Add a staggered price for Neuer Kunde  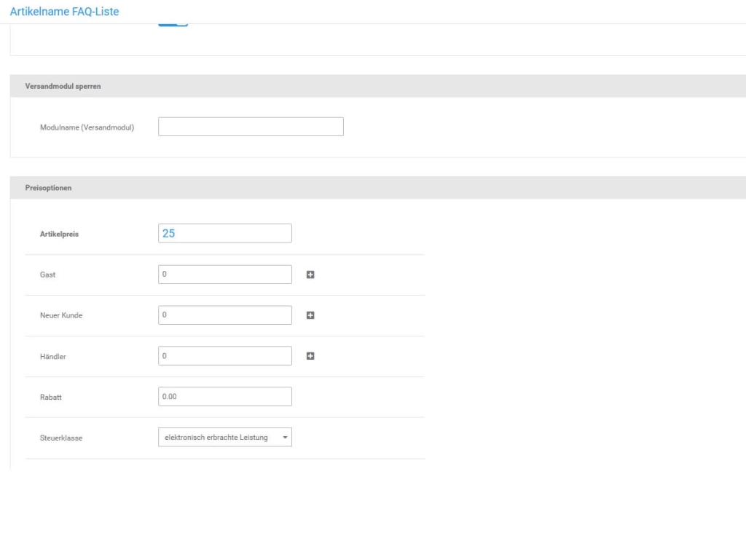pos(309,315)
